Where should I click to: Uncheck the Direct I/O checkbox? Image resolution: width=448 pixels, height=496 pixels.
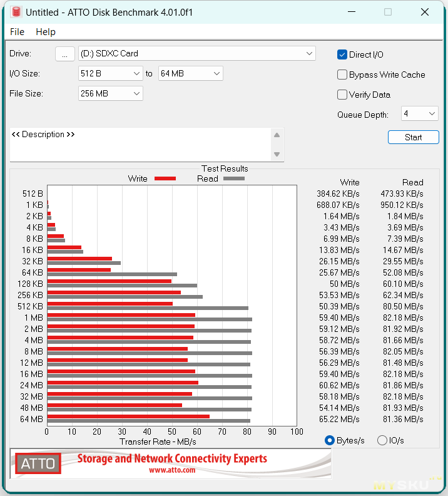tap(342, 54)
